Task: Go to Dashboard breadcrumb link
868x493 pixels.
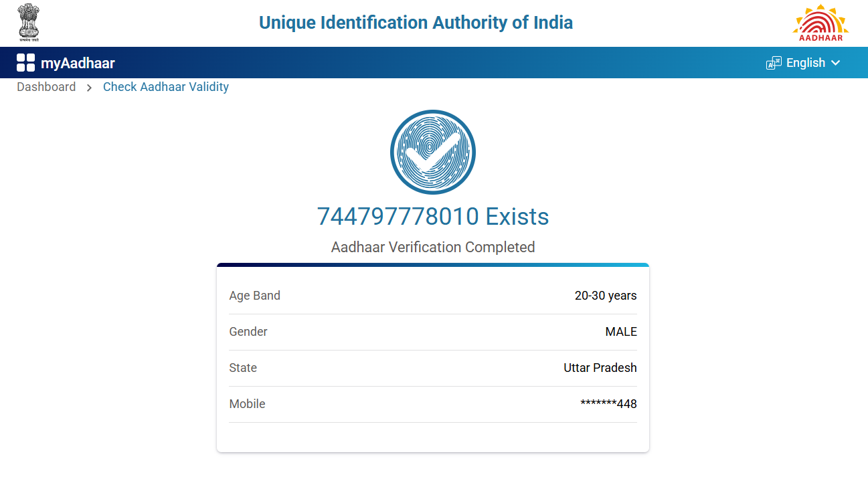Action: point(46,87)
